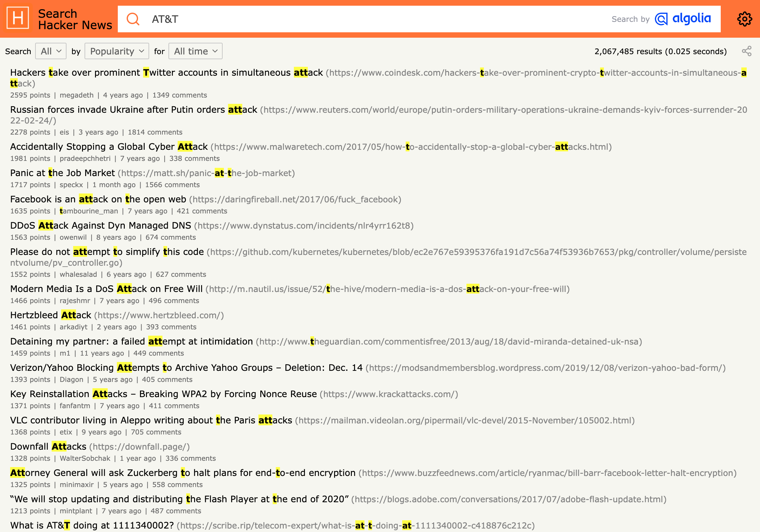The height and width of the screenshot is (532, 760).
Task: Open settings with the gear icon
Action: pos(744,19)
